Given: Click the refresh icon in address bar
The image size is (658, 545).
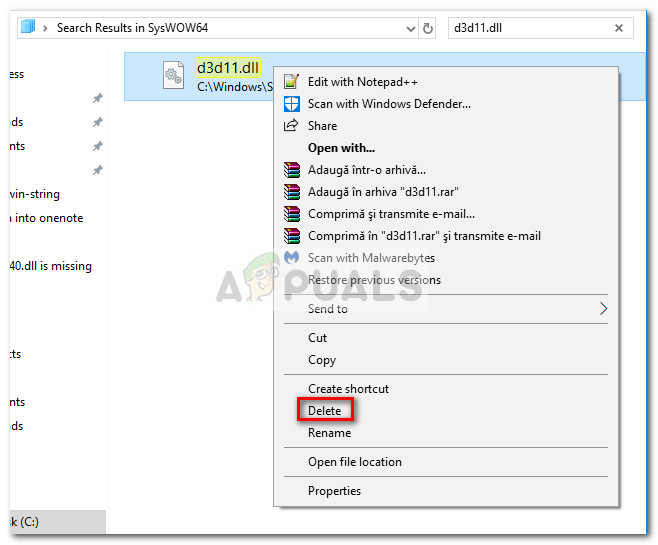Looking at the screenshot, I should pyautogui.click(x=428, y=29).
